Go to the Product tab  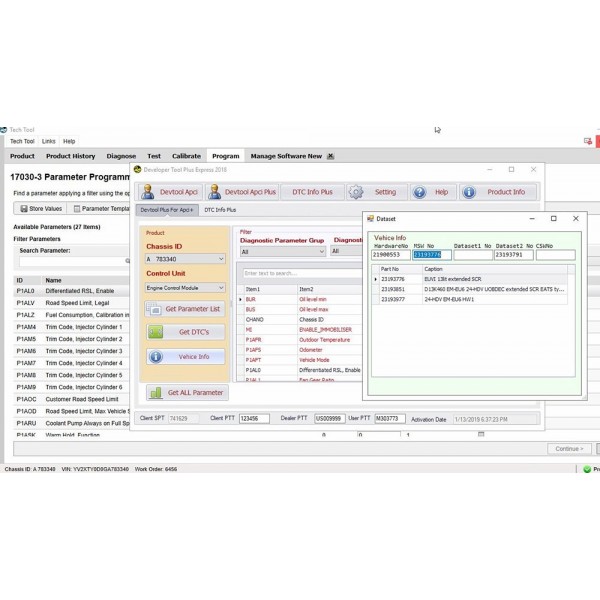22,156
